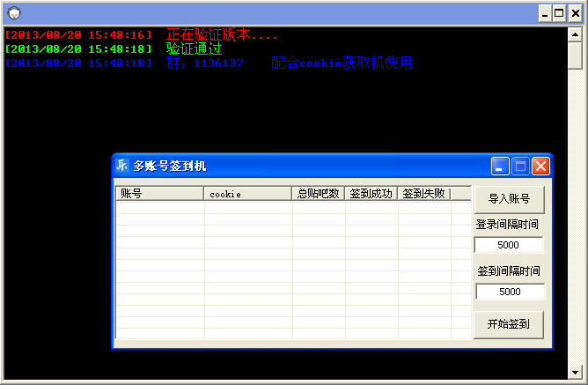Click the red log line 正在验证版本....

click(222, 34)
